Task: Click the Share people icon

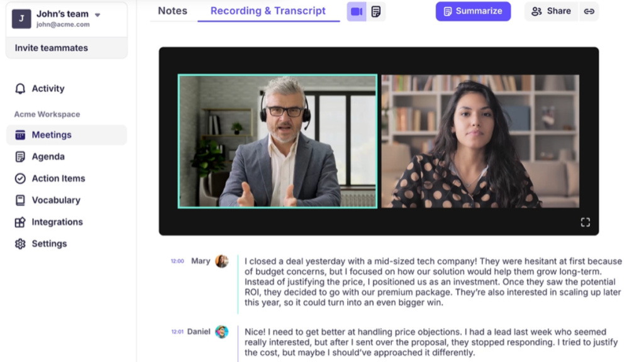Action: click(x=537, y=11)
